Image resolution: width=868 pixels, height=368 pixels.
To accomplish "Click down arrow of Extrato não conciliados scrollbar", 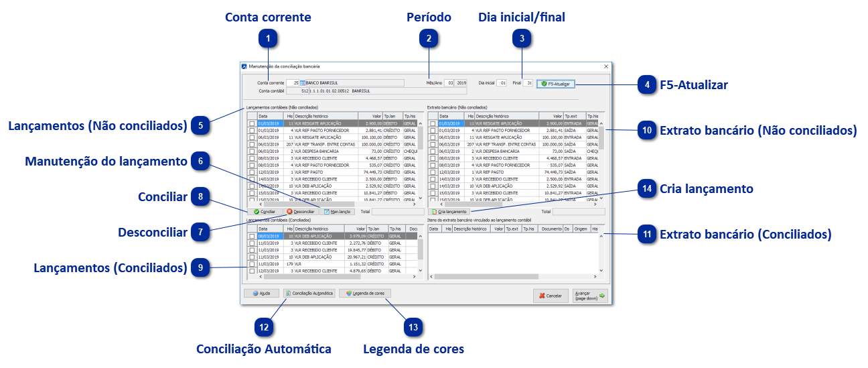I will 601,198.
